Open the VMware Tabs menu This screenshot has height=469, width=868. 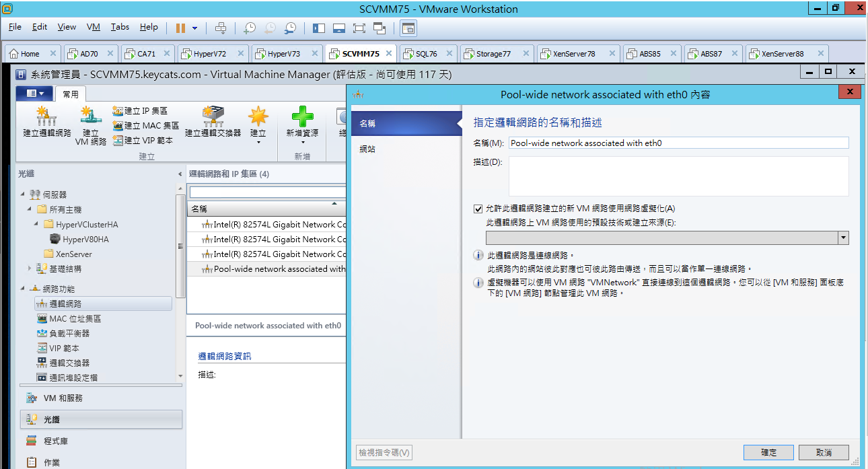[120, 27]
